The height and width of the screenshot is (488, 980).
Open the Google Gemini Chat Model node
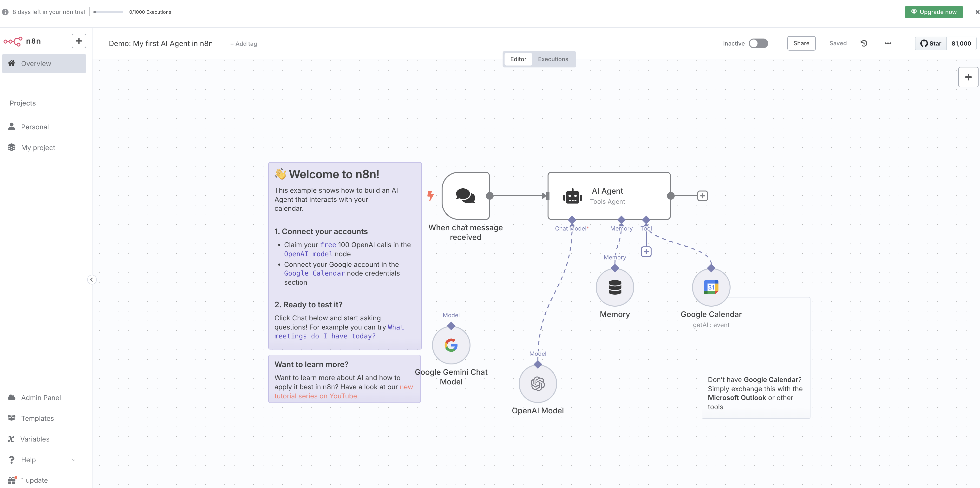(451, 345)
